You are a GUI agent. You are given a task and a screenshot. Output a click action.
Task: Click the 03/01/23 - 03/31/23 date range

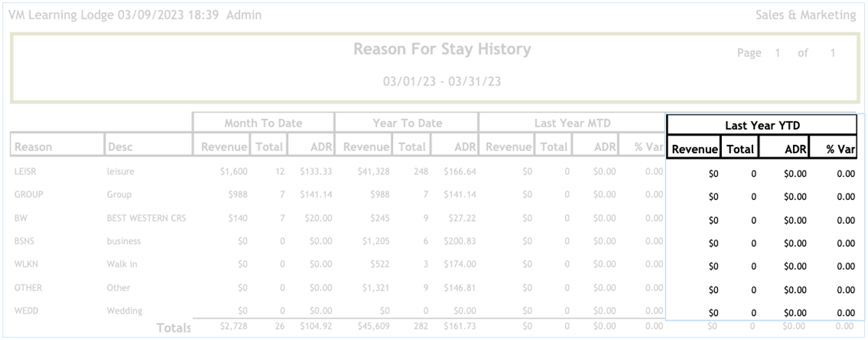click(x=442, y=81)
